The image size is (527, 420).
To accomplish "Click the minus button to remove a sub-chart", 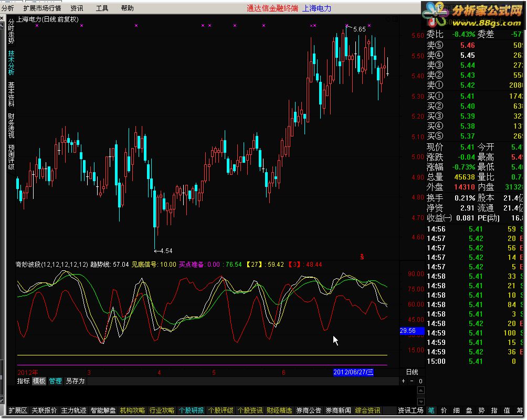I will coord(412,381).
